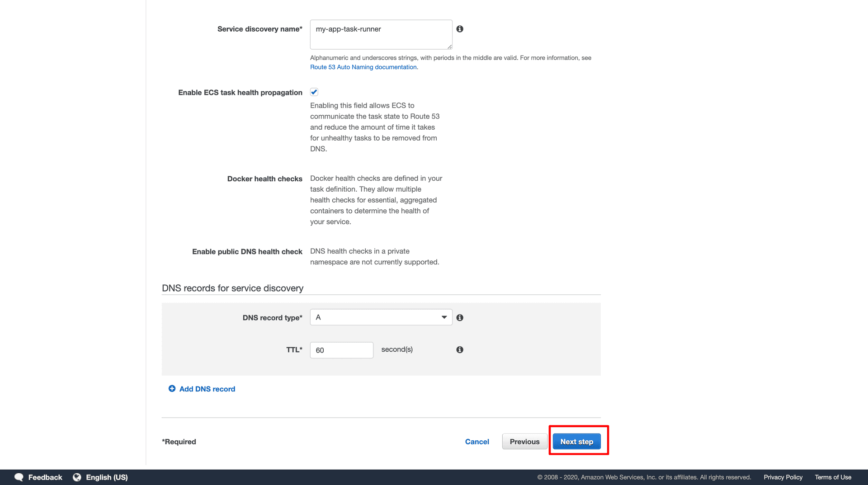Screen dimensions: 868x485
Task: Click the Add DNS record link
Action: point(207,389)
